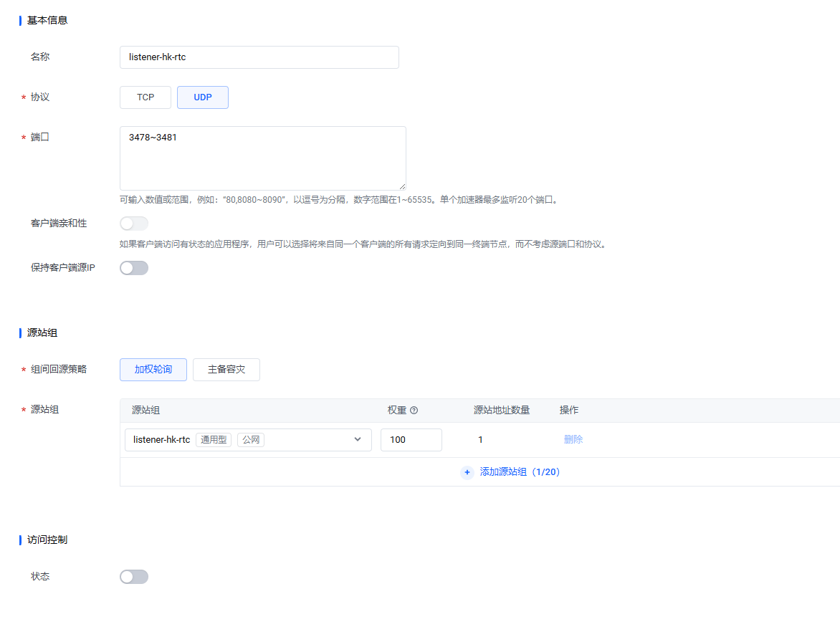Click the origin address count value 1
Viewport: 840px width, 637px height.
click(x=480, y=440)
